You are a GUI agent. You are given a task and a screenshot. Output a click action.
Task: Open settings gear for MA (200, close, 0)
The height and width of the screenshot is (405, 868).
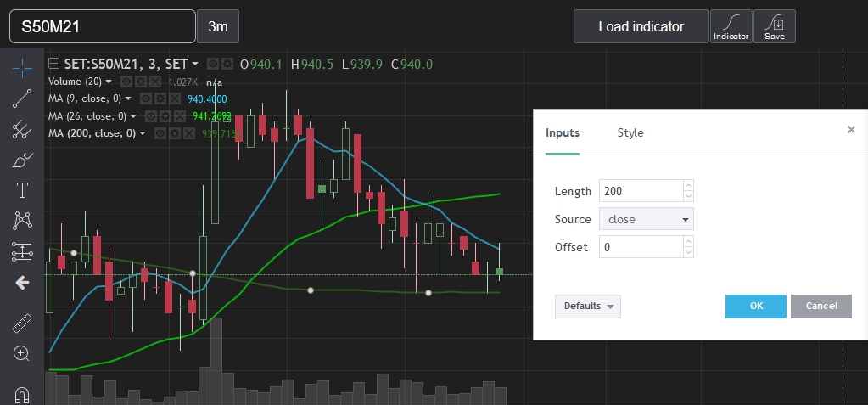tap(175, 133)
